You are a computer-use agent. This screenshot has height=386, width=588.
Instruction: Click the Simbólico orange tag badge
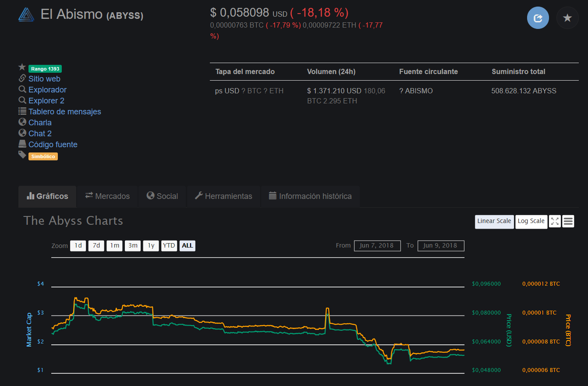click(43, 156)
